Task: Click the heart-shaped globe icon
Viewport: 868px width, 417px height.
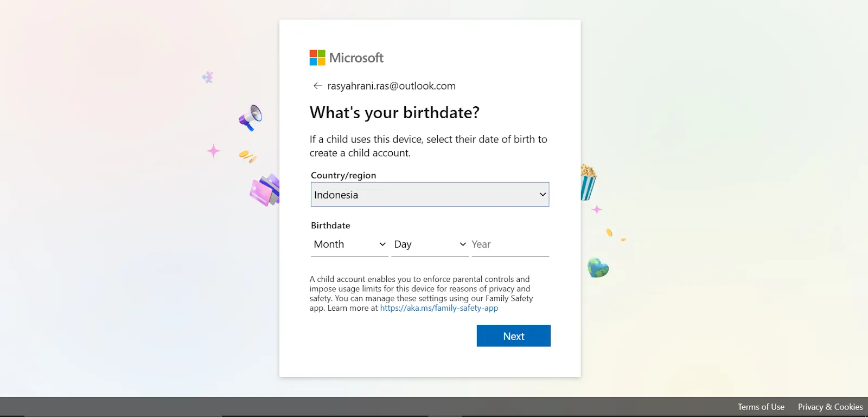Action: pyautogui.click(x=598, y=267)
